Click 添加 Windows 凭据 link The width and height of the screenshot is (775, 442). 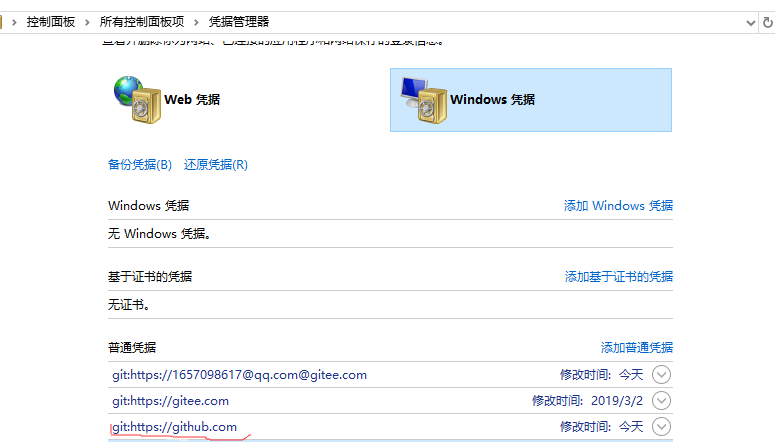618,205
